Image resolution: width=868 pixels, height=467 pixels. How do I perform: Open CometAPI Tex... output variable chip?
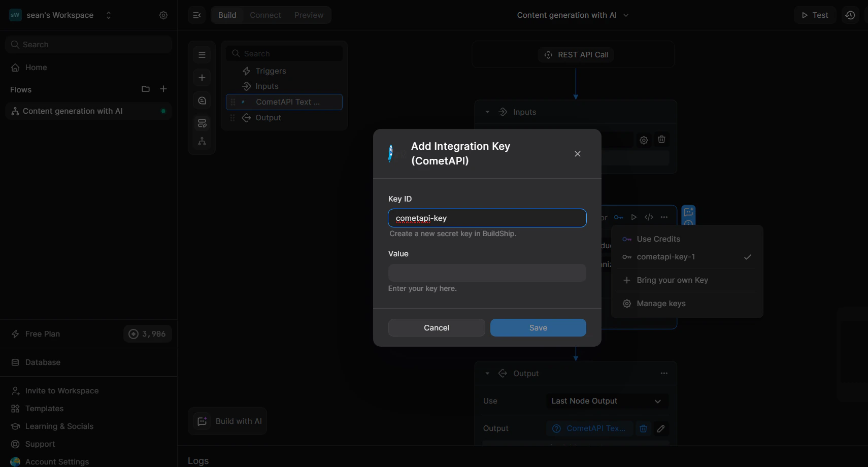click(x=590, y=428)
